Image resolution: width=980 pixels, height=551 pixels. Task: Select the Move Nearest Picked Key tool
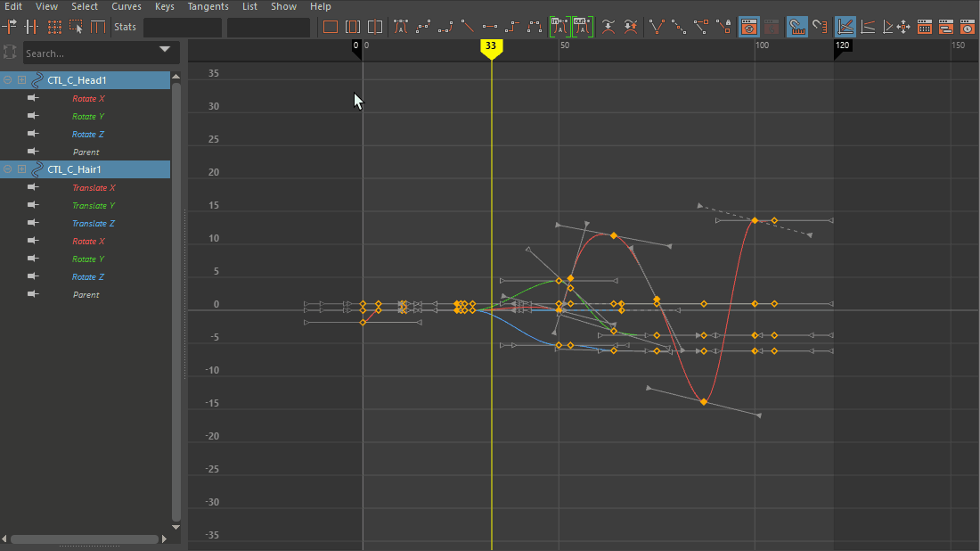pos(10,27)
